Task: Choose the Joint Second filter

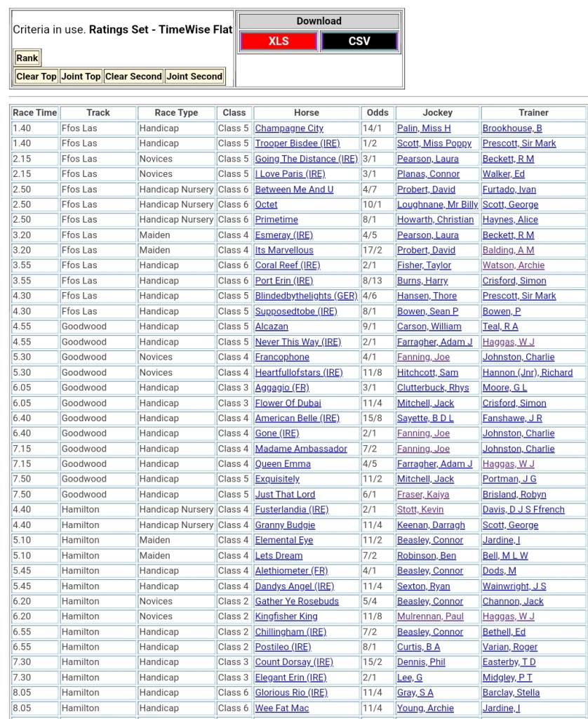Action: (x=194, y=77)
